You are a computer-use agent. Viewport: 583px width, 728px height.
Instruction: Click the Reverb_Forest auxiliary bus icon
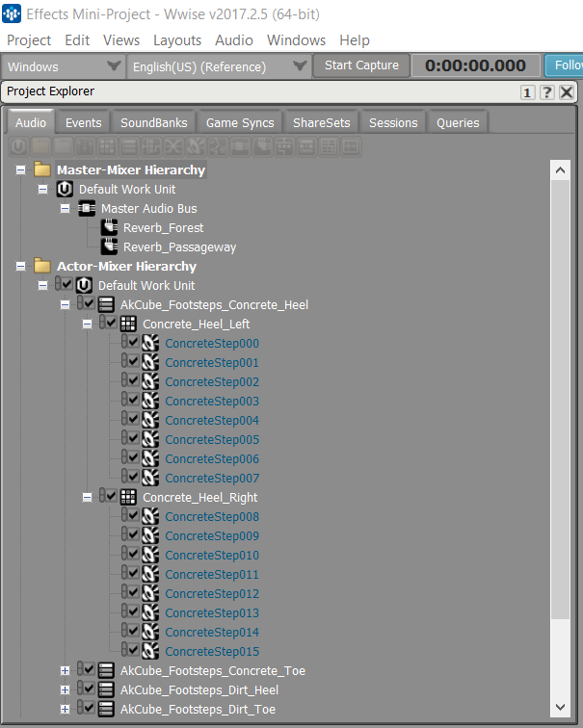[x=109, y=227]
